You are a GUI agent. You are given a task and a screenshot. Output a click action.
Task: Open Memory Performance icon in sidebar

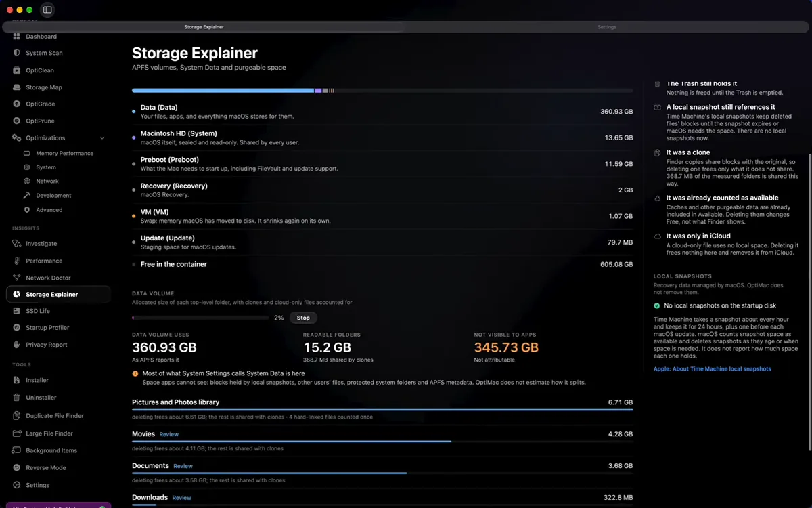(x=27, y=153)
